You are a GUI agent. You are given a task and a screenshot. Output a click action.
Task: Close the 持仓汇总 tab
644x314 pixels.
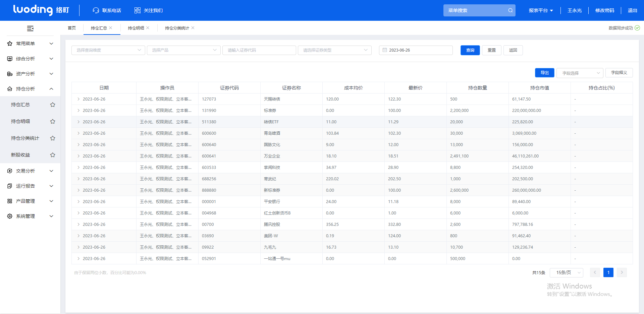tap(111, 28)
